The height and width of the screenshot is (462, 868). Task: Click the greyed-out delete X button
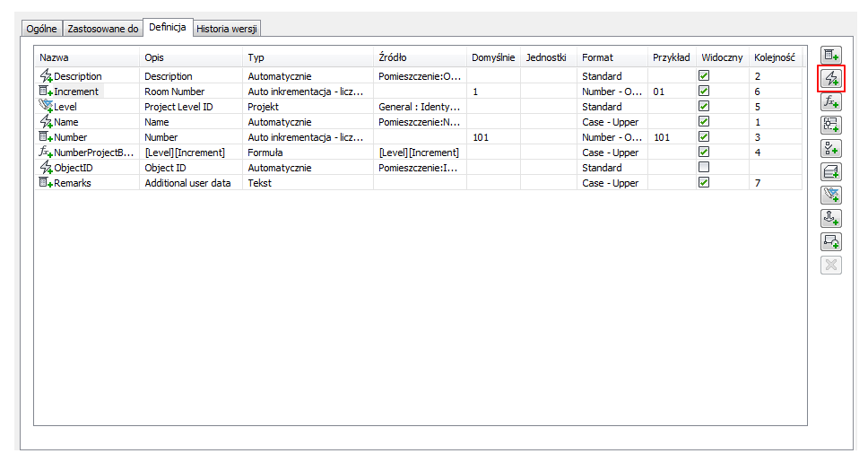tap(831, 265)
